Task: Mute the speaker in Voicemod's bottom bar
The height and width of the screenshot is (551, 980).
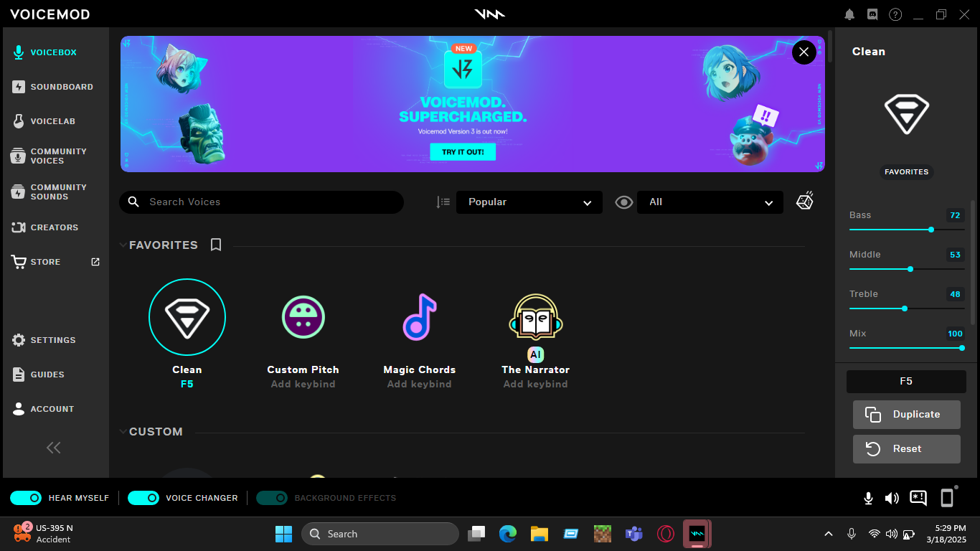Action: tap(892, 498)
